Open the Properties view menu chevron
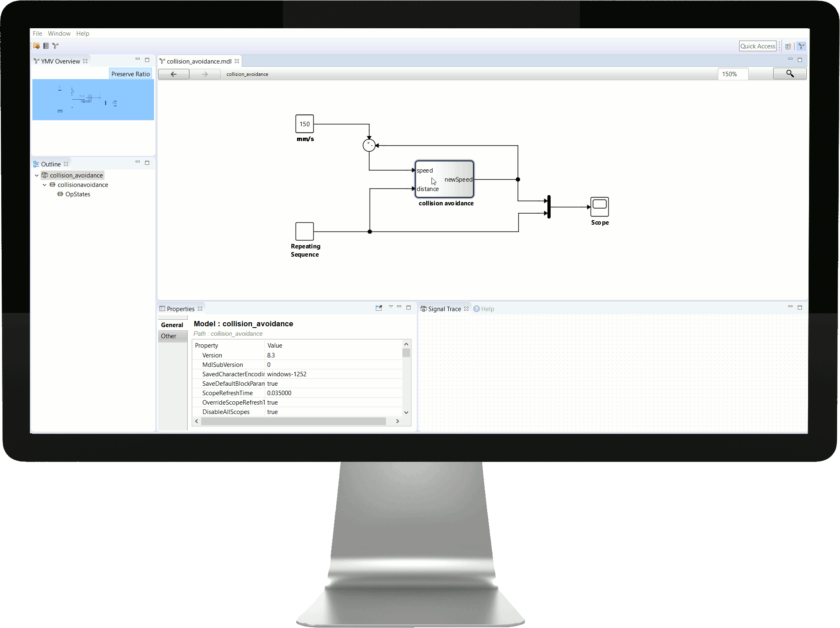Image resolution: width=840 pixels, height=628 pixels. coord(391,307)
